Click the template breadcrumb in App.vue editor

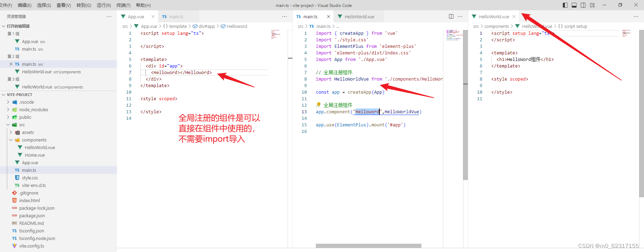pyautogui.click(x=175, y=26)
